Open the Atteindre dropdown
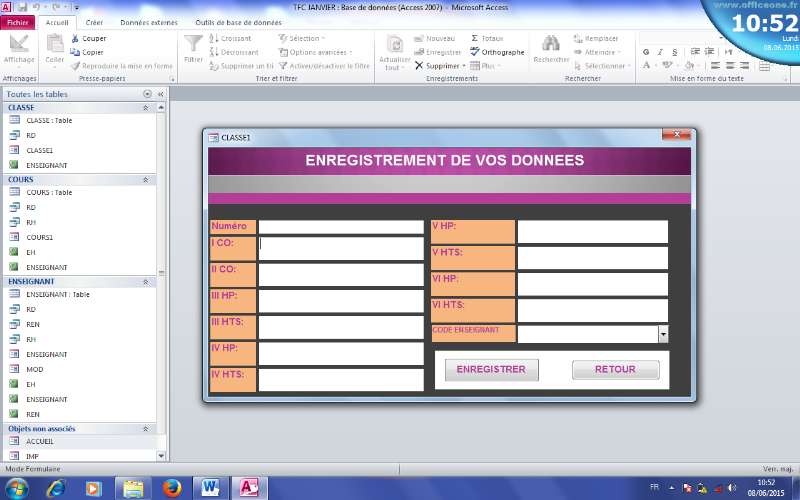This screenshot has width=800, height=500. pyautogui.click(x=597, y=52)
